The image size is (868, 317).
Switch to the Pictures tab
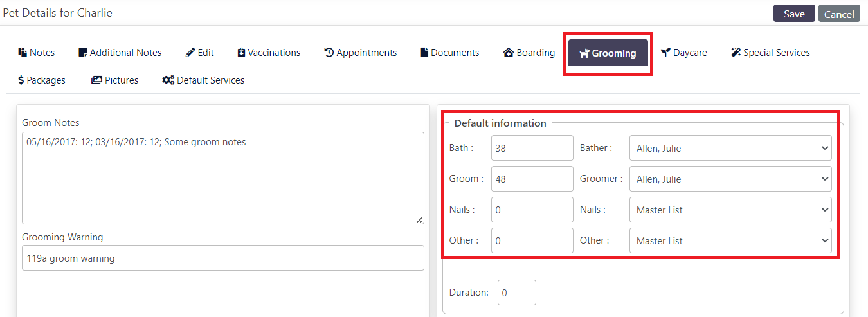(x=115, y=80)
